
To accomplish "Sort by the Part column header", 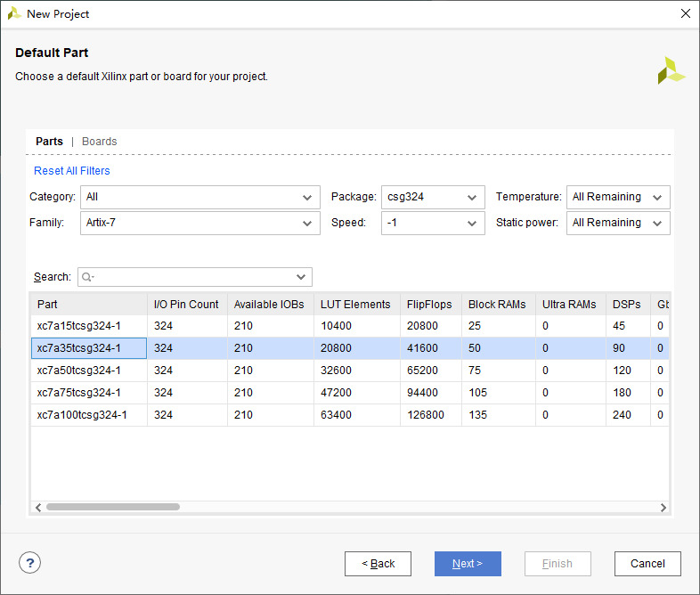I will pos(89,305).
